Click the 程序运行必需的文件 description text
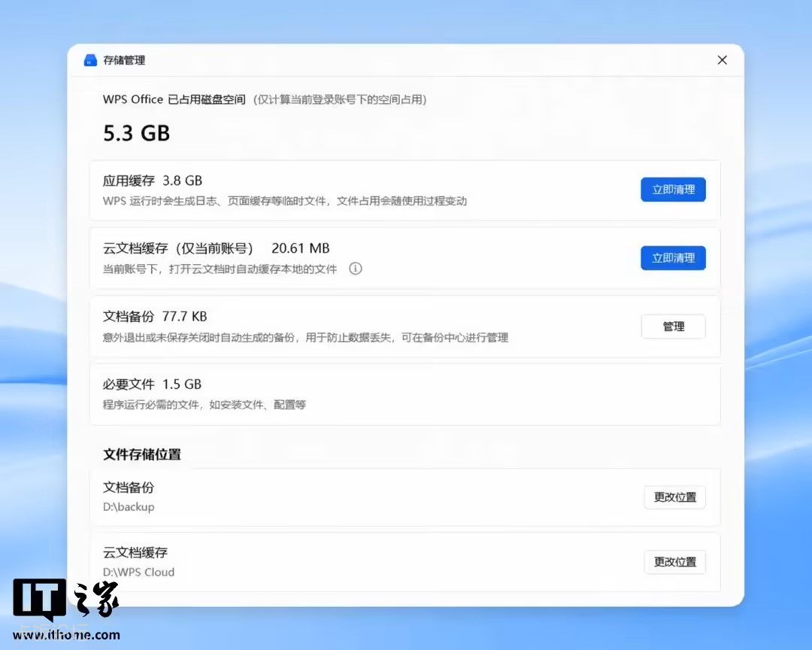 [204, 405]
